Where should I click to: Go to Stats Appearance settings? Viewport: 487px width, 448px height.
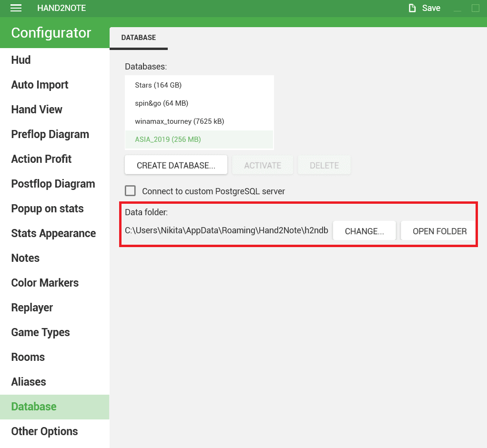coord(55,233)
